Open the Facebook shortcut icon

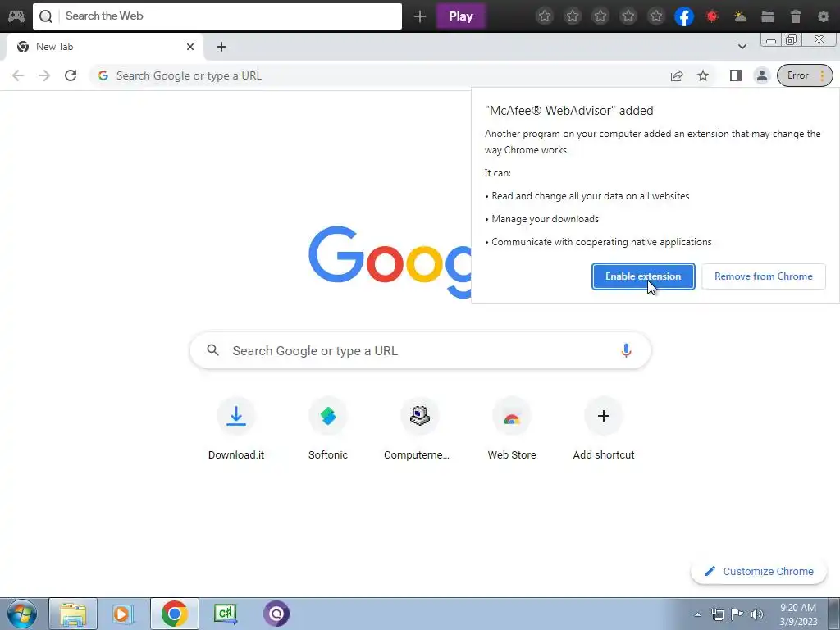point(684,16)
